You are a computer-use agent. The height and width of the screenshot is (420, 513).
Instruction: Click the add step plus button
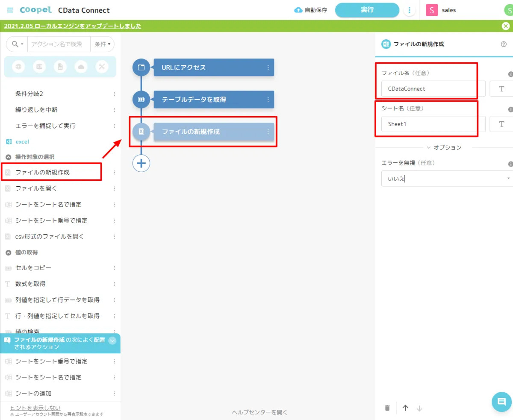tap(141, 163)
